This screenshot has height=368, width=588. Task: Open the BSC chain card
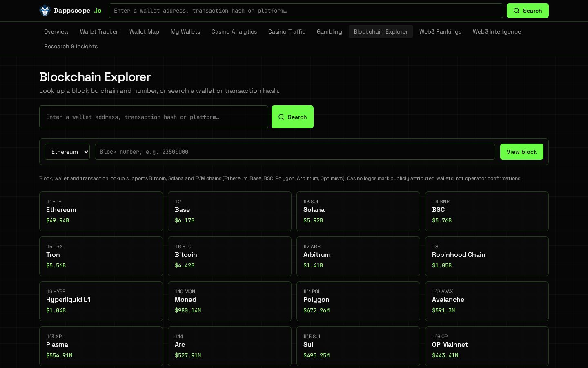[487, 211]
